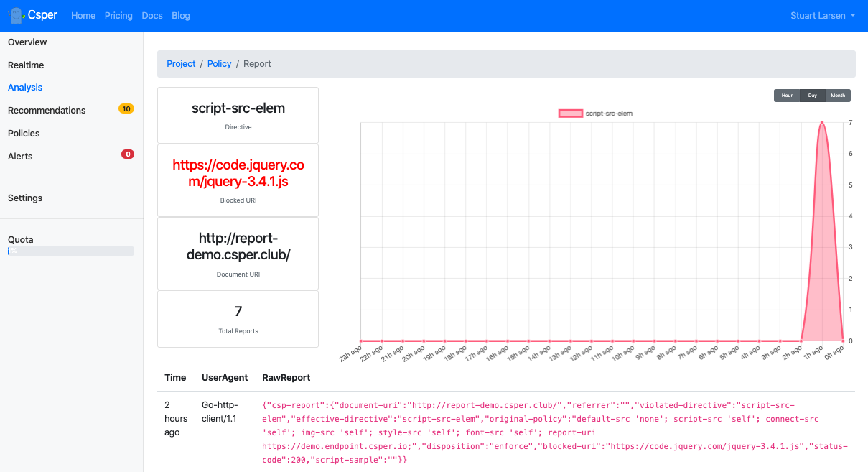Click the '2 hours ago' time cell
The width and height of the screenshot is (868, 472).
pyautogui.click(x=176, y=419)
